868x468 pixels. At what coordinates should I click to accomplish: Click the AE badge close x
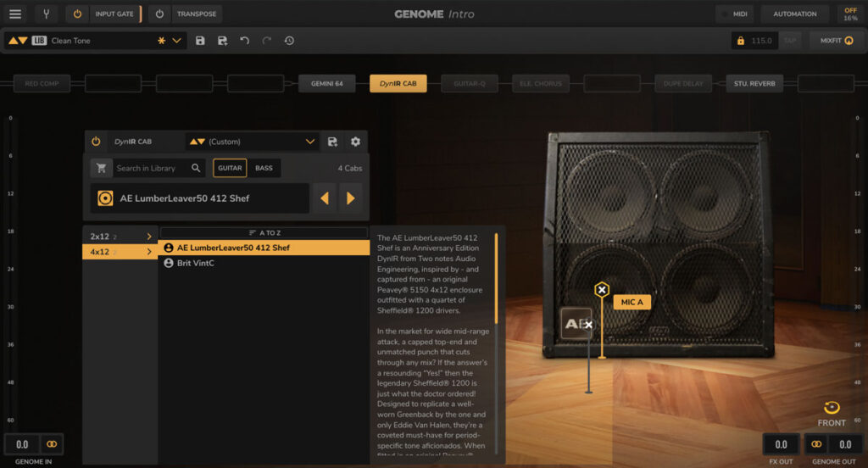coord(588,325)
